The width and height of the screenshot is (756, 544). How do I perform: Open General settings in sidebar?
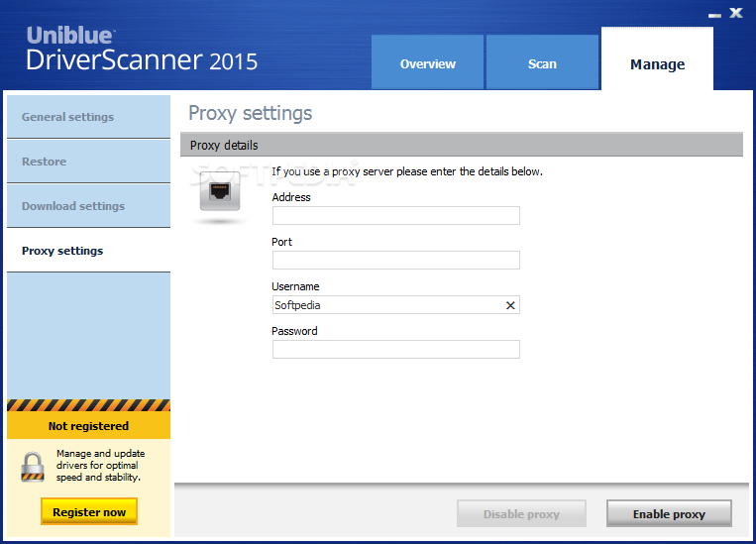[89, 117]
